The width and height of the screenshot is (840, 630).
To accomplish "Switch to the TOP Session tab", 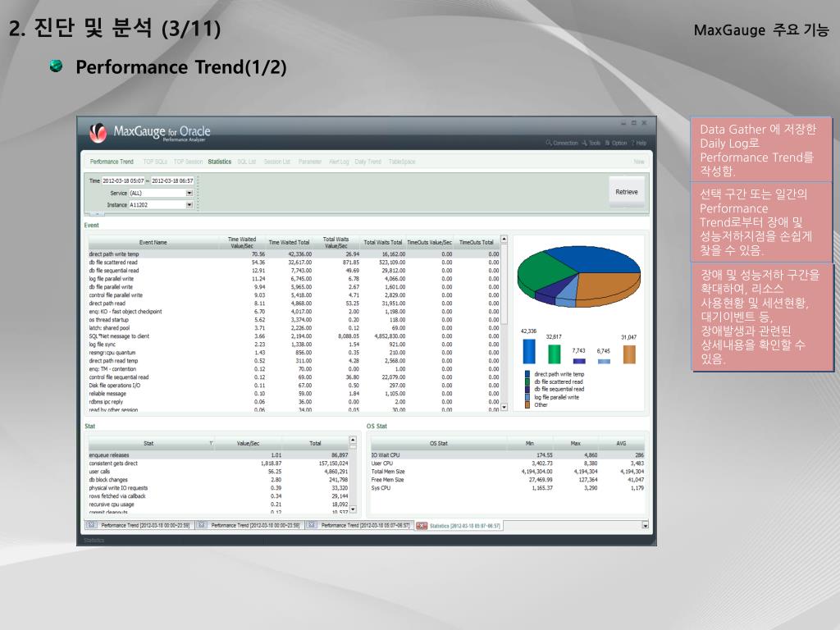I will (x=188, y=162).
